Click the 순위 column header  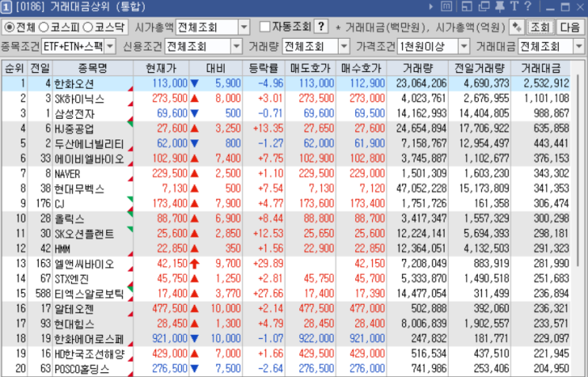[14, 68]
